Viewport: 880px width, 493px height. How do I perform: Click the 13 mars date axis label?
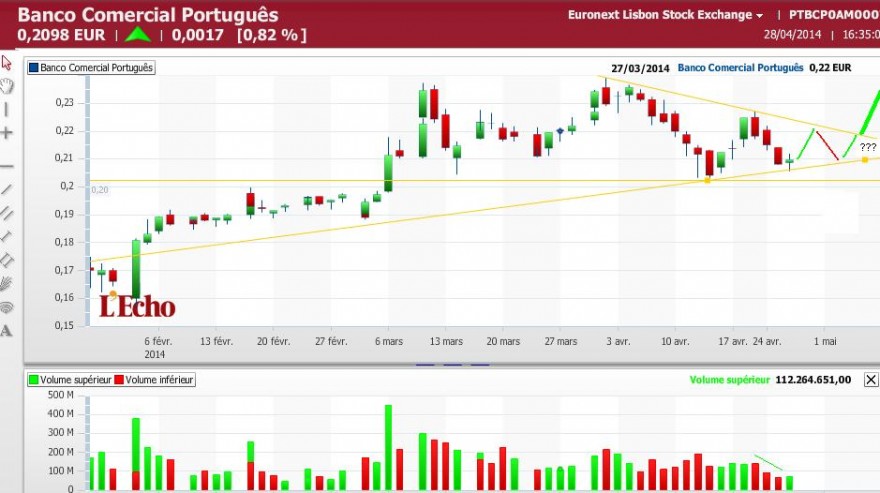point(446,341)
